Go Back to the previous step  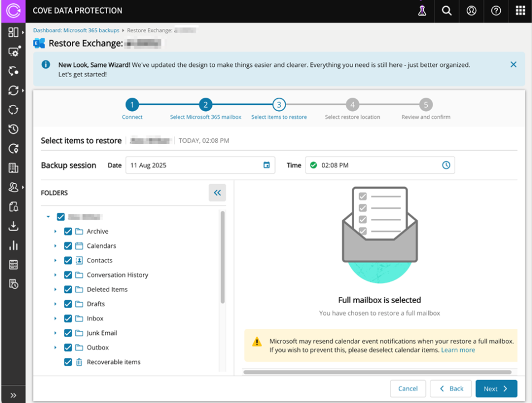pos(451,388)
